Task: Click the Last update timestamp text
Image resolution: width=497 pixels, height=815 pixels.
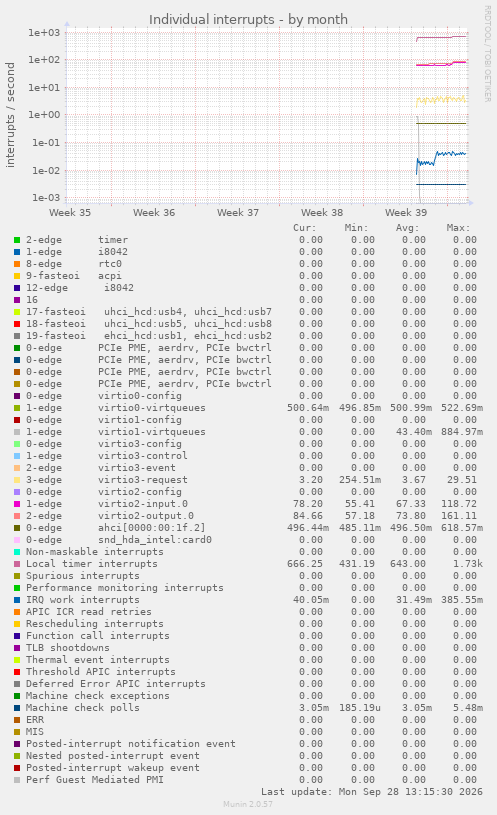Action: tap(372, 792)
